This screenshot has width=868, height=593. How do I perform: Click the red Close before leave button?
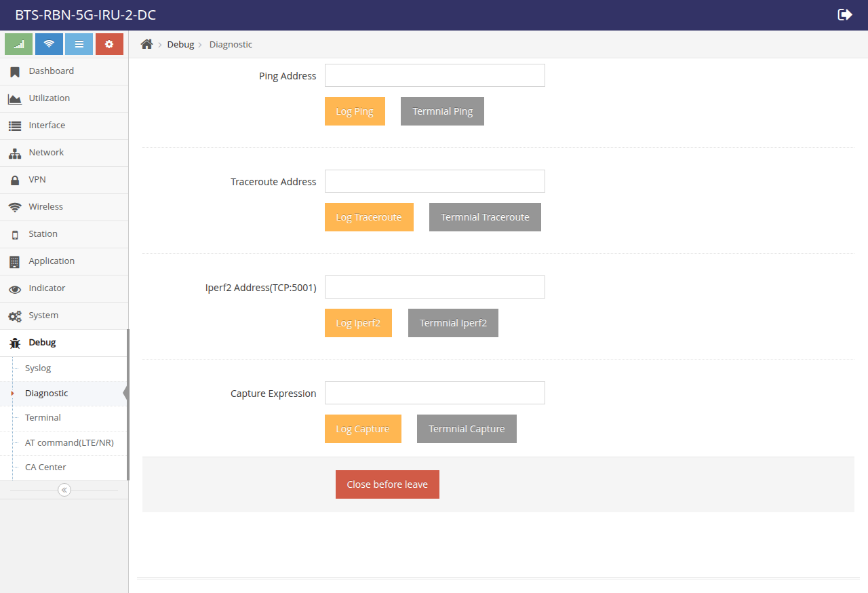(x=387, y=484)
